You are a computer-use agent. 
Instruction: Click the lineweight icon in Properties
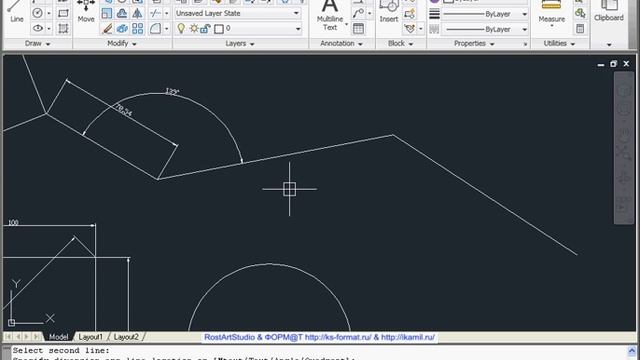click(434, 13)
